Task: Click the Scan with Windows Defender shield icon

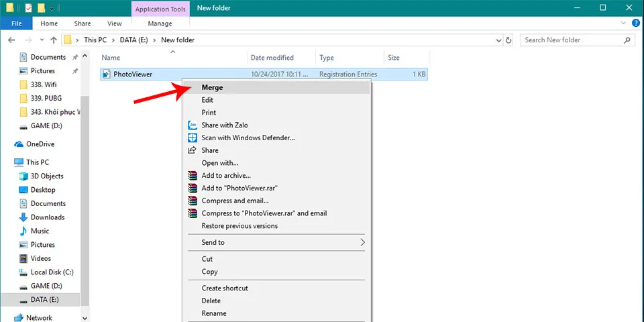Action: point(193,138)
